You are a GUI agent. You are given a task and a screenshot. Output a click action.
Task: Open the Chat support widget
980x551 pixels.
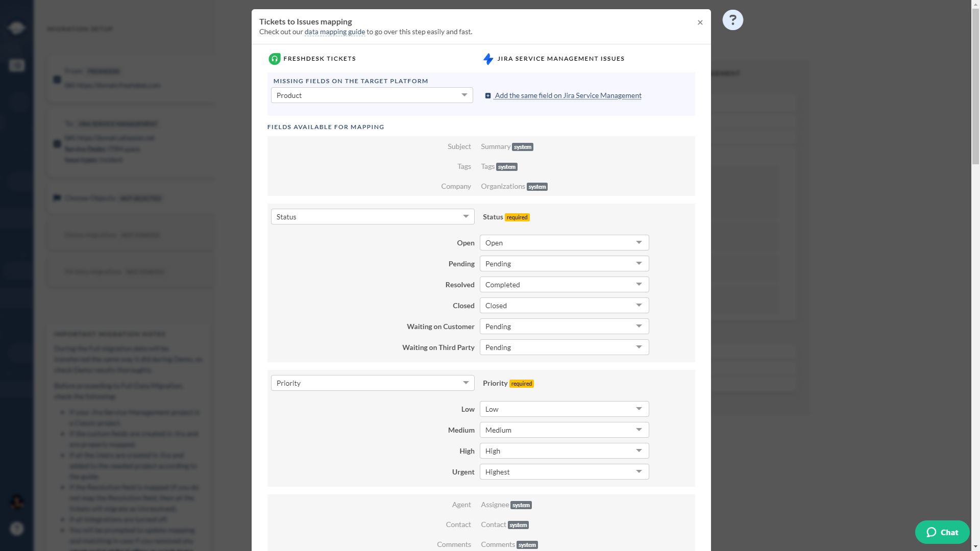point(942,532)
